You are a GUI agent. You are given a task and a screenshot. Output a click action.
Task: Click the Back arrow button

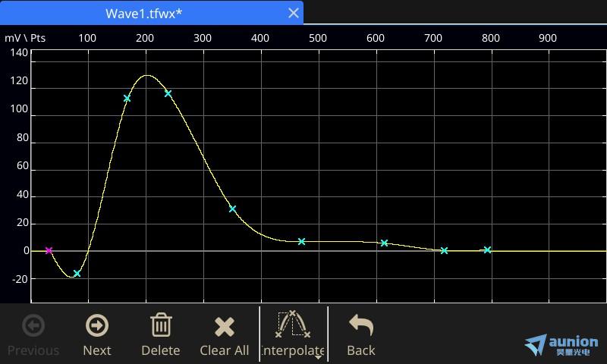click(361, 335)
